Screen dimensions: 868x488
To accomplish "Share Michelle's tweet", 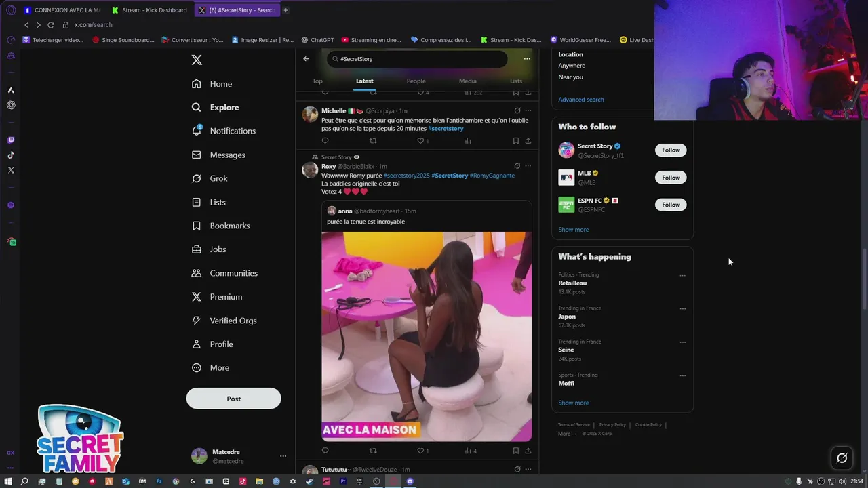I will pos(528,141).
